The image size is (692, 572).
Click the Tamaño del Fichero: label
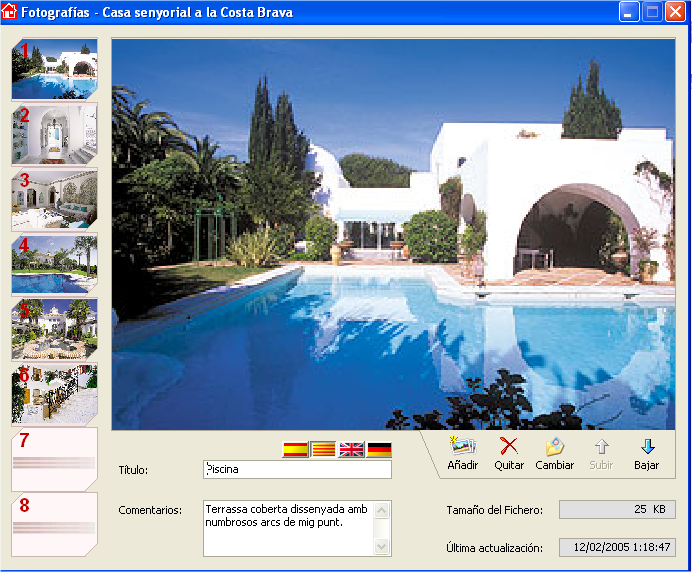point(495,510)
